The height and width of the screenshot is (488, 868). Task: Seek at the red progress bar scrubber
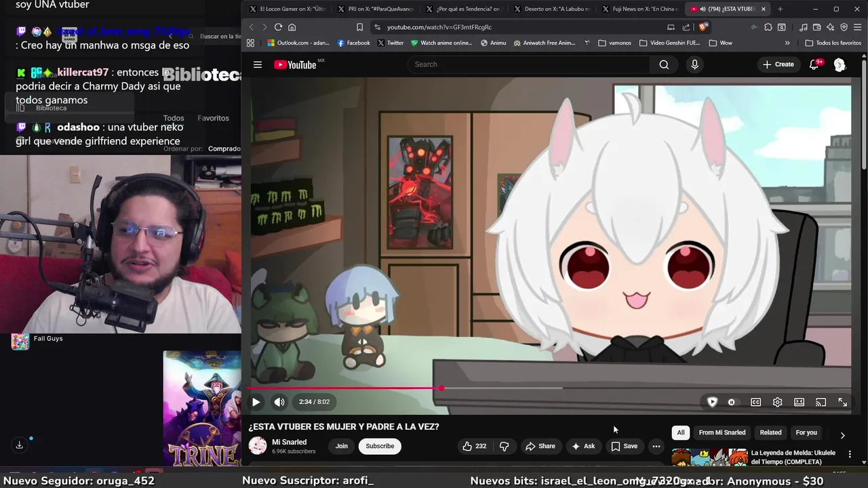441,388
